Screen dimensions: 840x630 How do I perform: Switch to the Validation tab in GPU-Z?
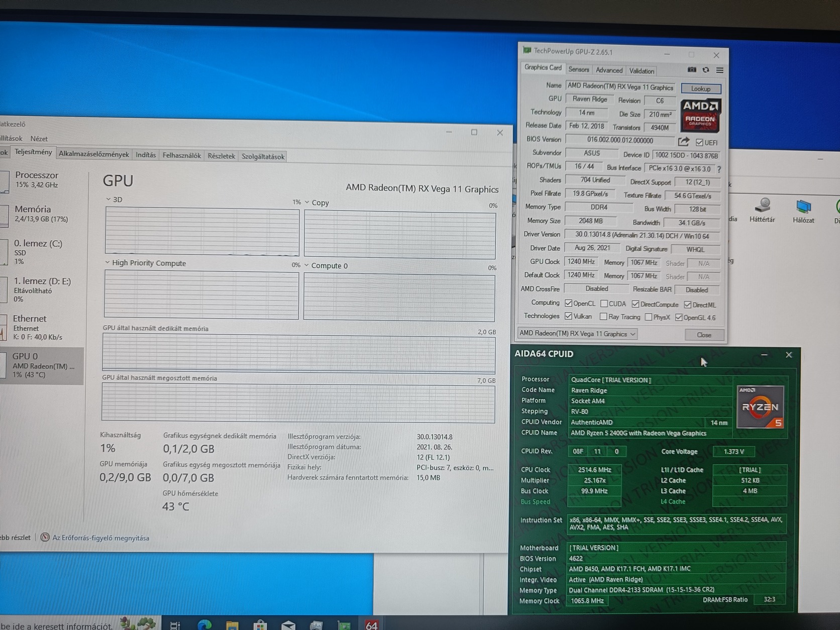[642, 71]
